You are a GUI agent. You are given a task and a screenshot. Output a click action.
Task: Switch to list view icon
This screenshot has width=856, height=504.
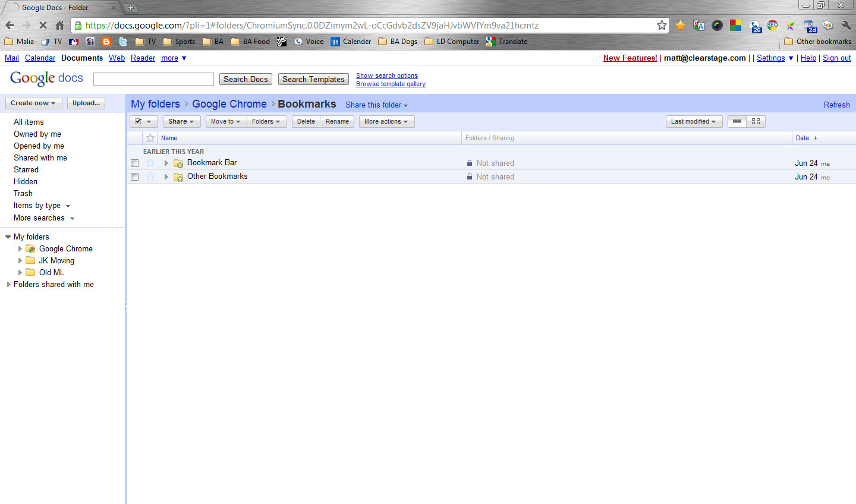[x=737, y=121]
